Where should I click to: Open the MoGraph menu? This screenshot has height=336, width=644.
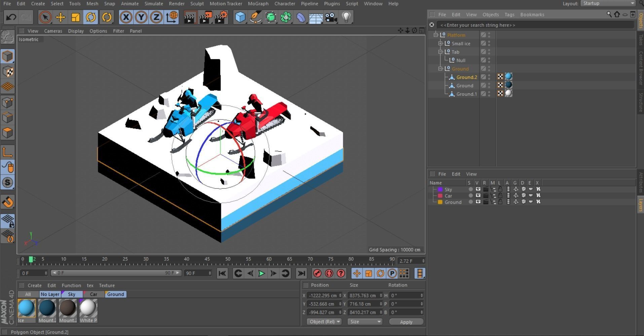point(258,4)
